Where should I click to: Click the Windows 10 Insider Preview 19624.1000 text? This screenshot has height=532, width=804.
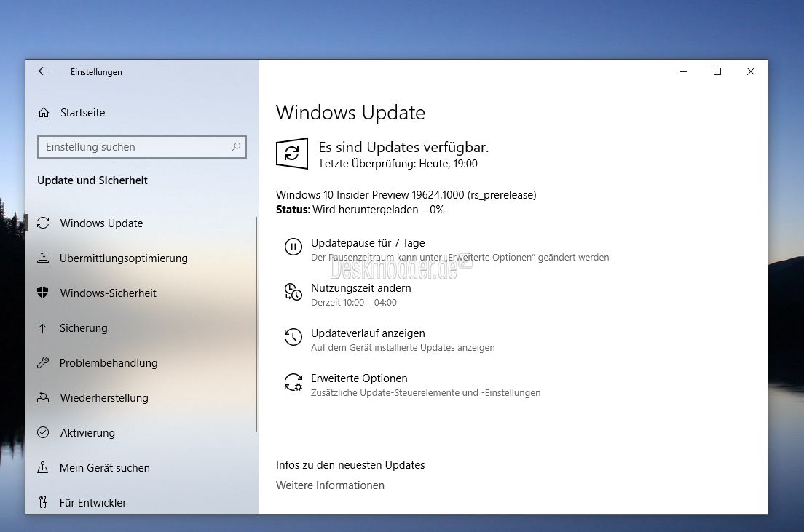pos(406,195)
